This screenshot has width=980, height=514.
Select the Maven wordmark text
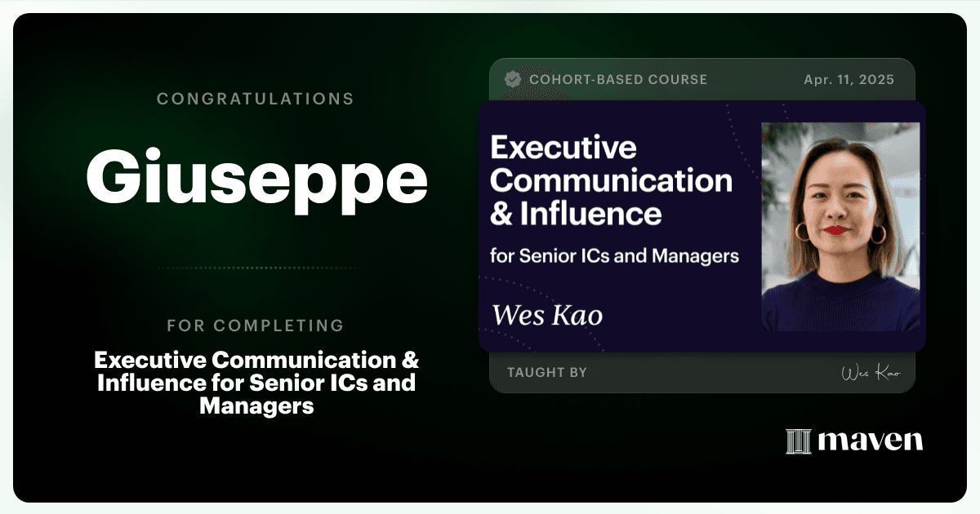click(x=871, y=441)
